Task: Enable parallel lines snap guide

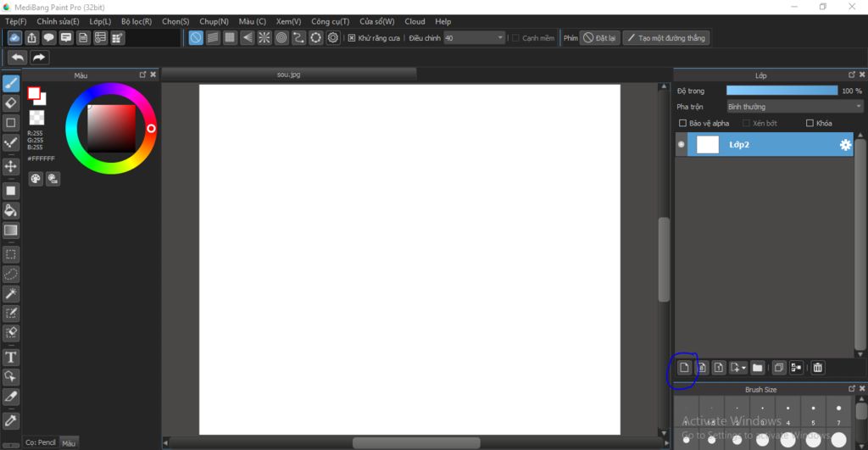Action: 213,37
